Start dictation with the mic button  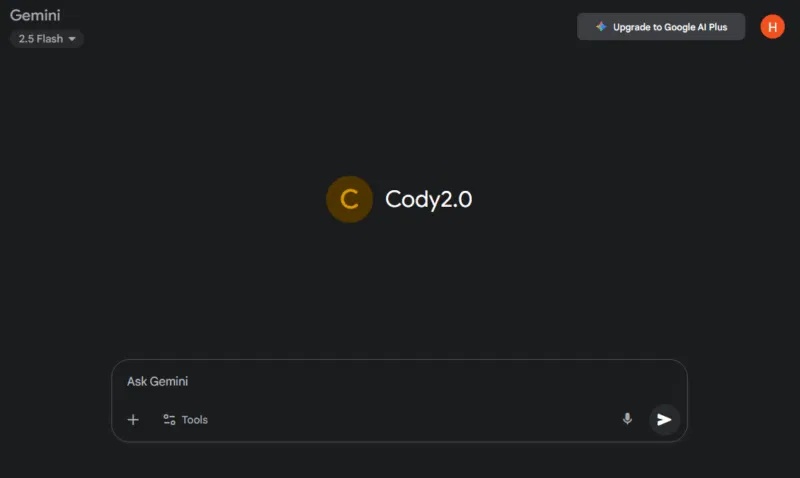pos(627,419)
